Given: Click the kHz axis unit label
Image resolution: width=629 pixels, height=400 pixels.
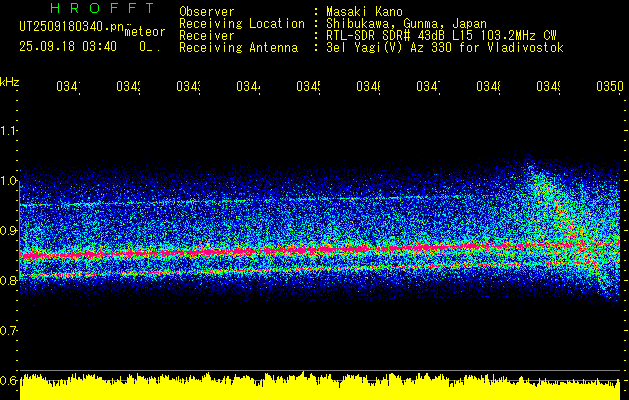Looking at the screenshot, I should point(10,81).
